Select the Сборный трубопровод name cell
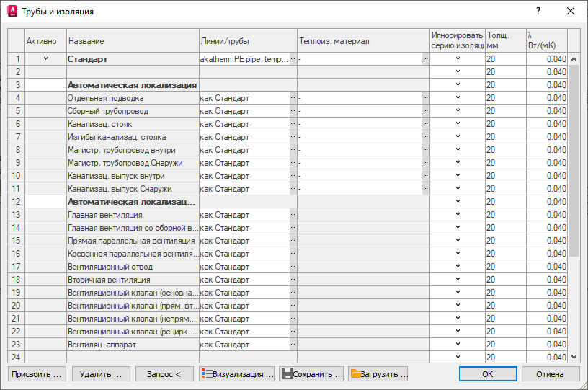This screenshot has height=390, width=588. pos(133,111)
